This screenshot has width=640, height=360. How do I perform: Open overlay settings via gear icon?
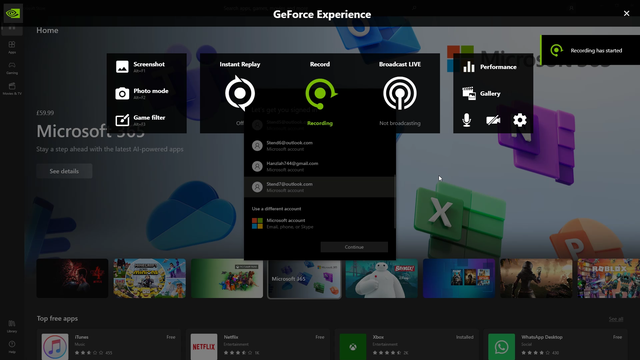point(520,120)
